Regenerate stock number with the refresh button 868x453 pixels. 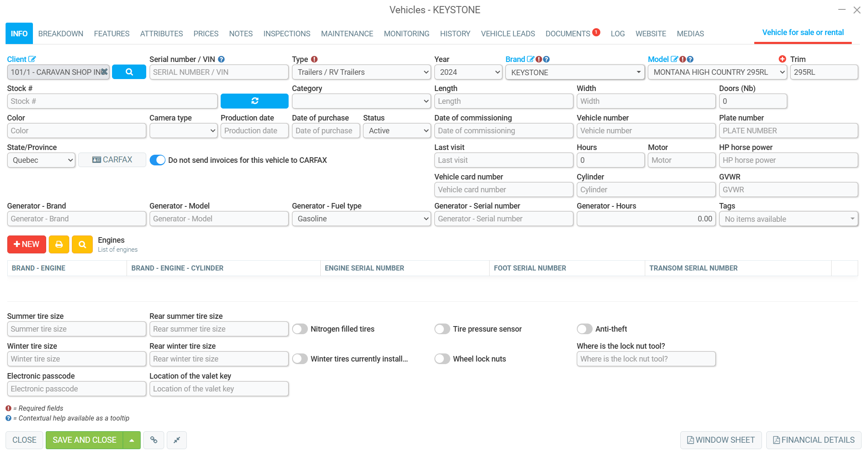coord(254,101)
